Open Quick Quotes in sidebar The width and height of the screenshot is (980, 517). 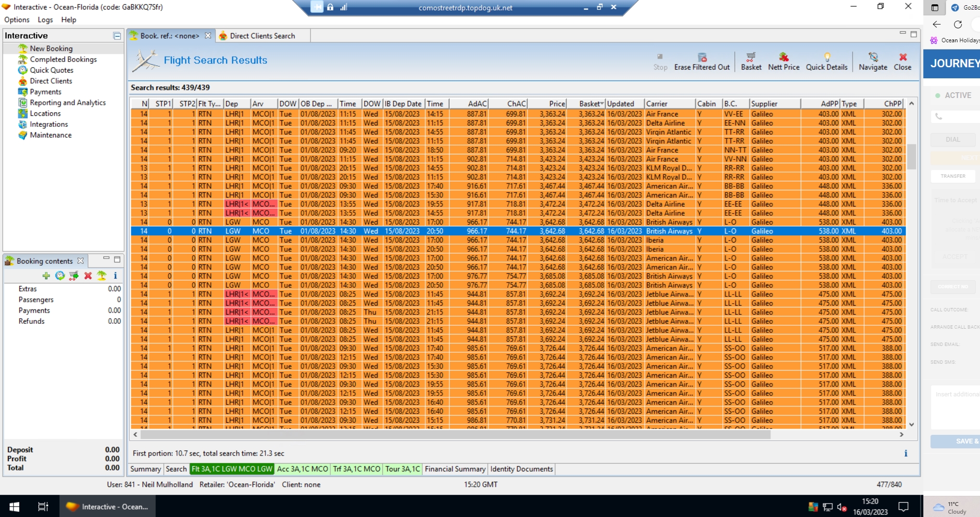51,70
